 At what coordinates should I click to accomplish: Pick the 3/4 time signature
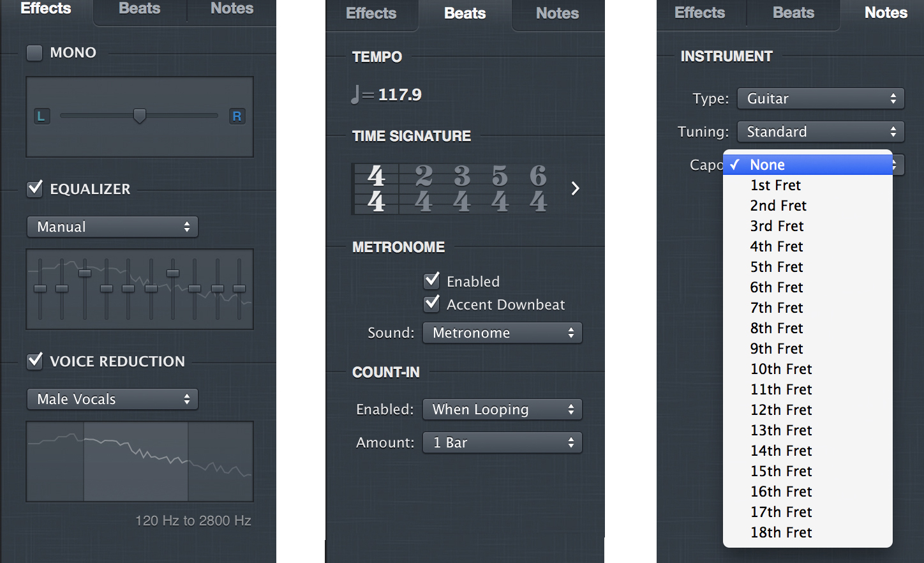tap(461, 188)
